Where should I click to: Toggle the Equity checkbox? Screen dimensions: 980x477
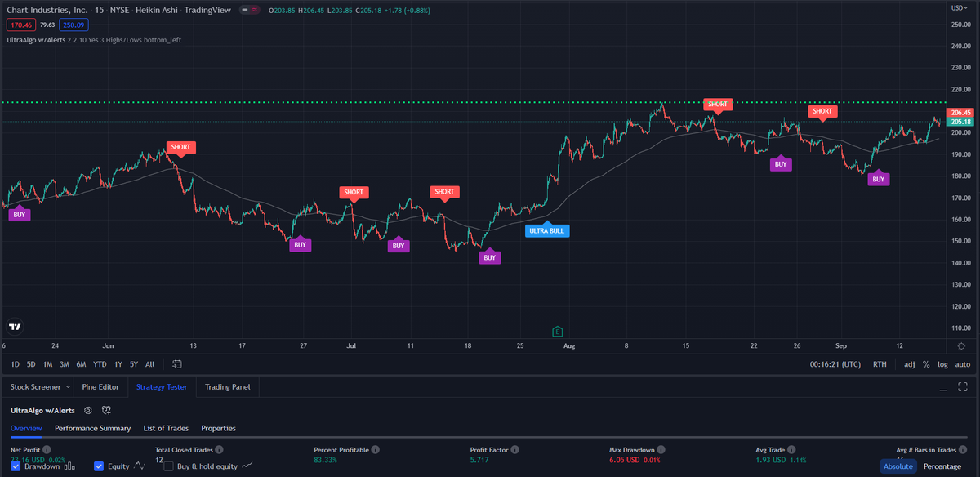click(99, 466)
